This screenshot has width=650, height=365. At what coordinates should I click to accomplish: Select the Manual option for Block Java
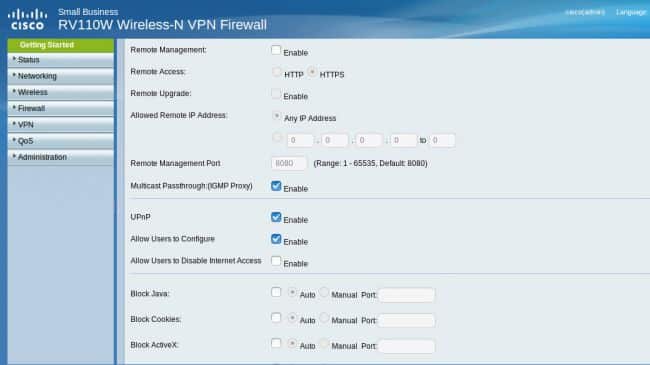(x=324, y=292)
